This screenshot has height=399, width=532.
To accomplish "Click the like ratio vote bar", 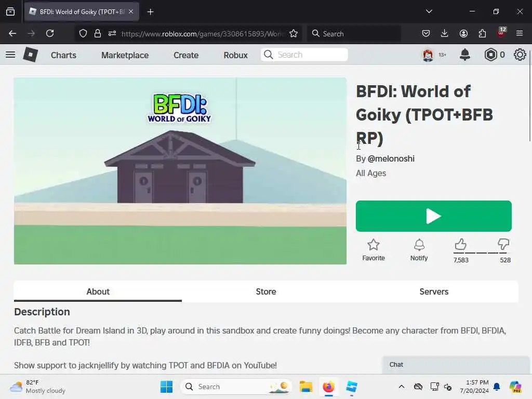I will coord(482,253).
